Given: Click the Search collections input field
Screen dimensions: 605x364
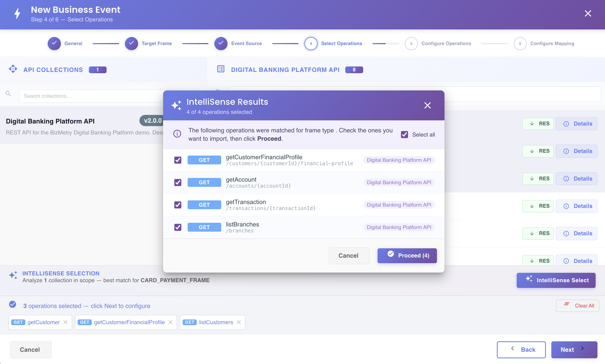Looking at the screenshot, I should coord(91,96).
